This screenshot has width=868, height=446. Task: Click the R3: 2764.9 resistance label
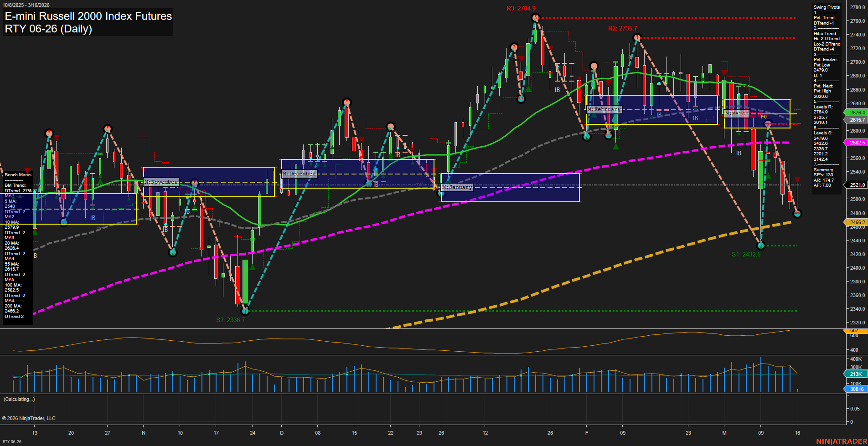pyautogui.click(x=521, y=9)
